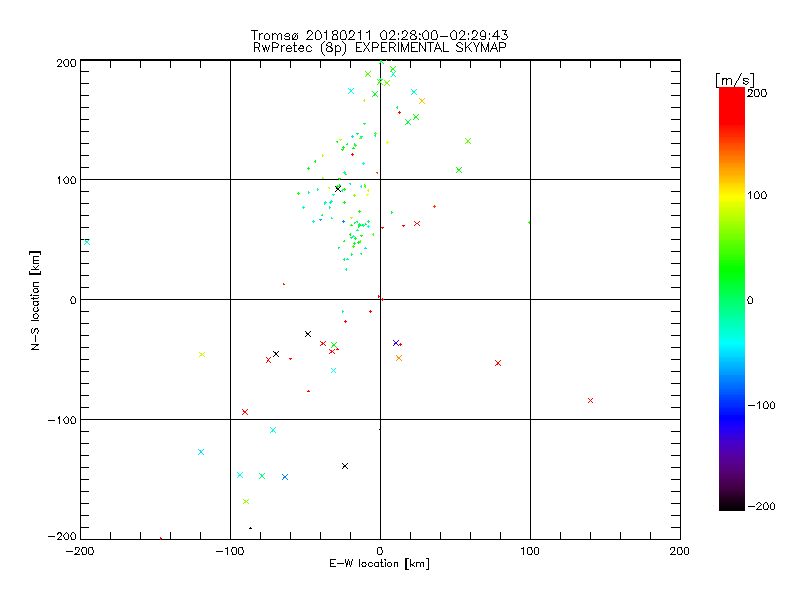The image size is (800, 600).
Task: Select the orange X marker below the dark blue X
Action: click(x=399, y=358)
